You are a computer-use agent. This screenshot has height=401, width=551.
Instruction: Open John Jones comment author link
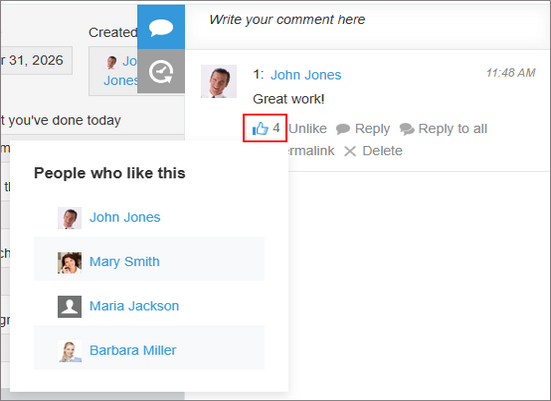[x=306, y=75]
